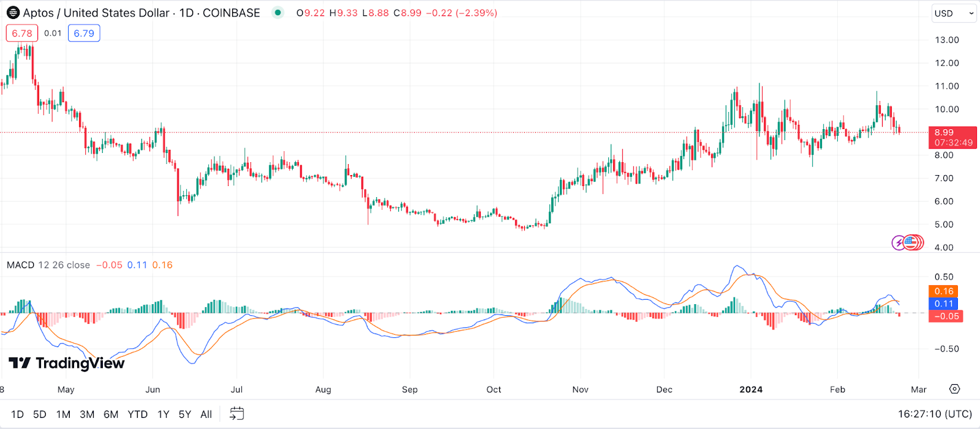980x429 pixels.
Task: Click the 10.00 price axis label
Action: (947, 109)
